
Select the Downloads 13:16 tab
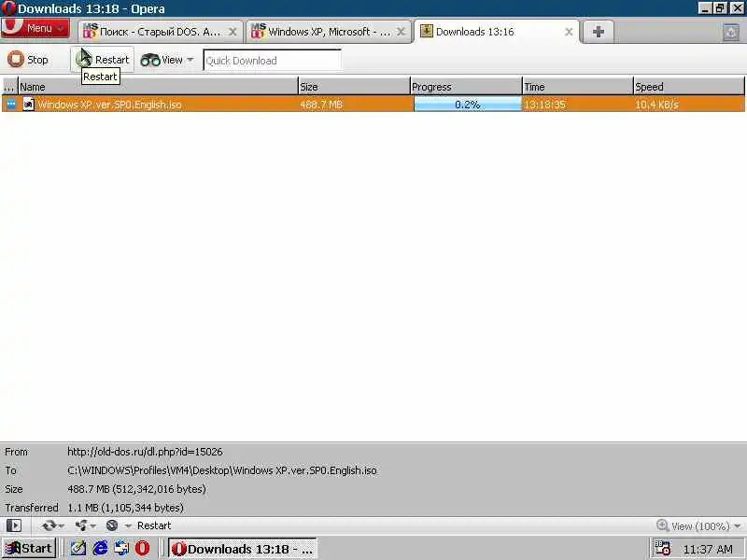pyautogui.click(x=497, y=32)
